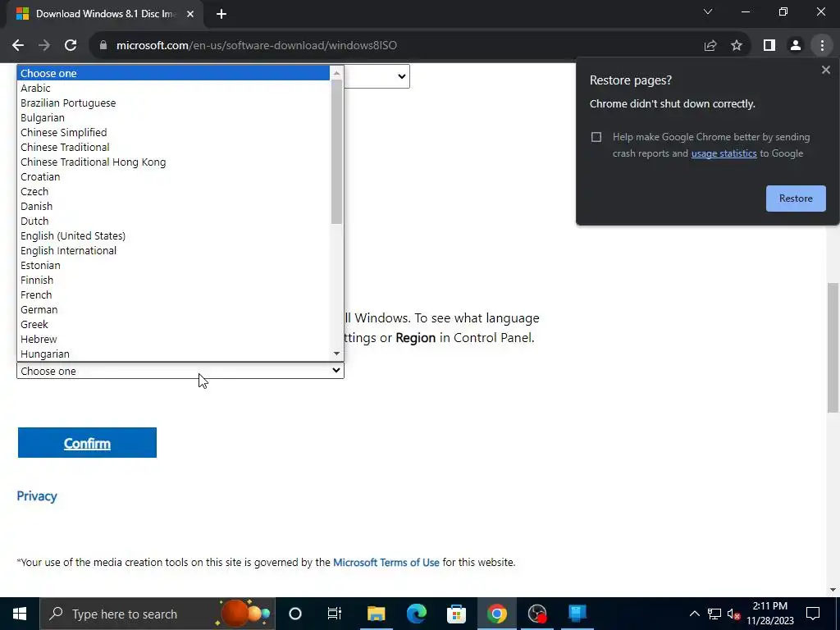The image size is (840, 630).
Task: Bookmark this page with the star icon
Action: point(737,46)
